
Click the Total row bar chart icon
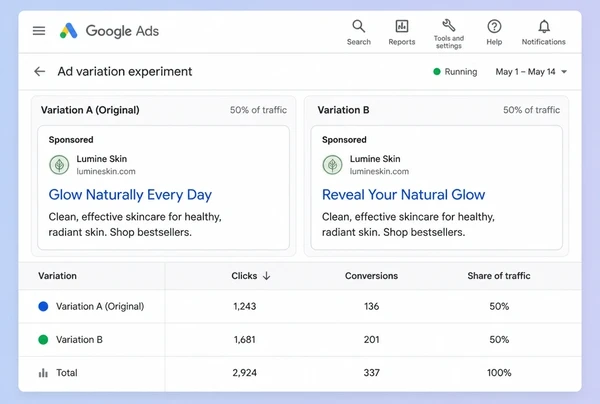(x=43, y=373)
